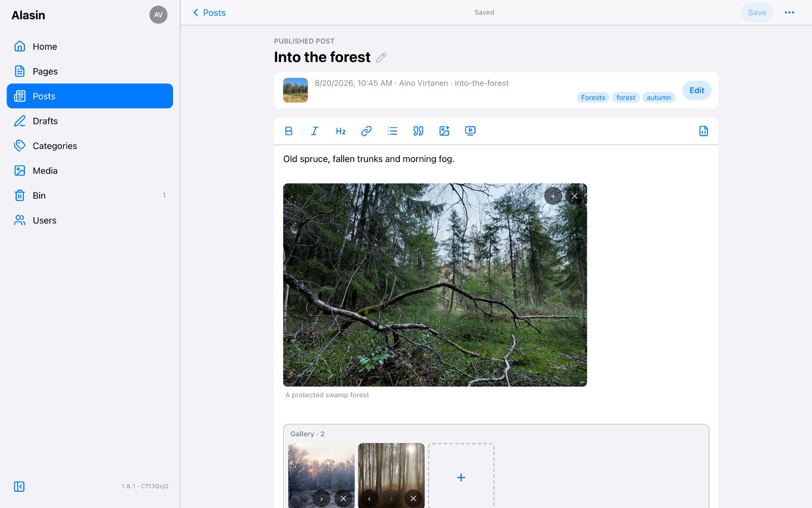Collapse the sidebar panel
This screenshot has height=508, width=812.
click(19, 487)
